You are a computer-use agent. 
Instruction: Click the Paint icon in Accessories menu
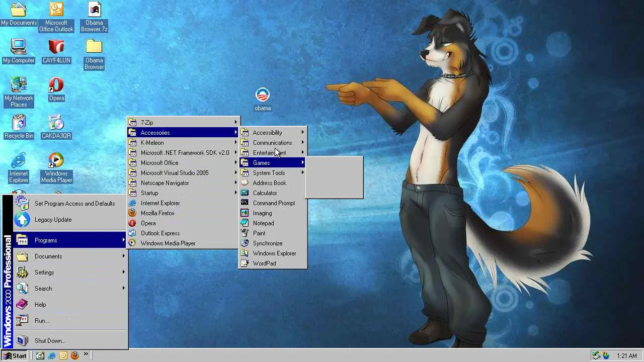[245, 233]
